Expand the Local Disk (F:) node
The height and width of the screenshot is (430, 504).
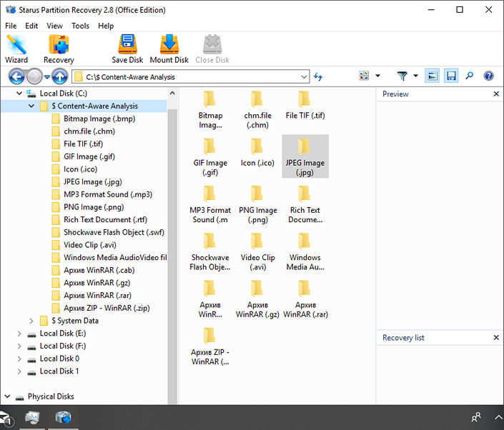tap(19, 346)
